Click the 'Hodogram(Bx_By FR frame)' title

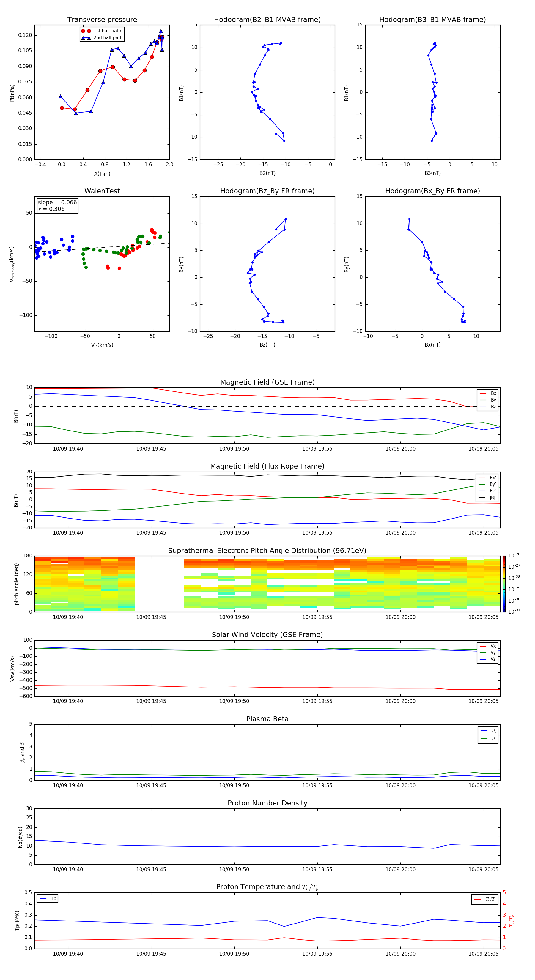coord(432,191)
